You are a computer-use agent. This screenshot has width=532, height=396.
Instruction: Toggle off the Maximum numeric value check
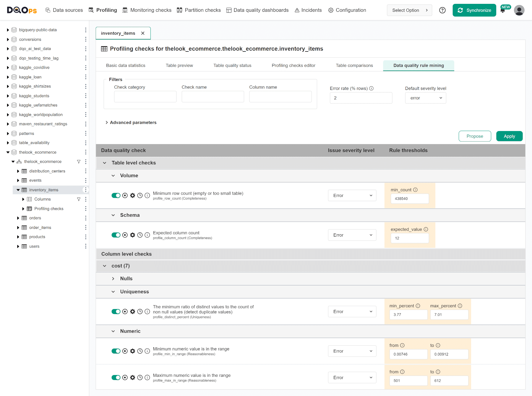[x=116, y=378]
